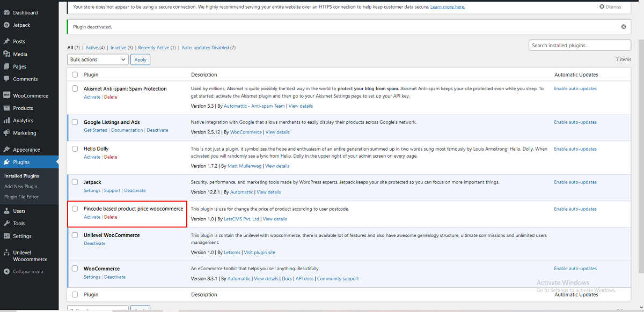Check the Jetpack plugin checkbox
The width and height of the screenshot is (644, 312).
(x=75, y=182)
